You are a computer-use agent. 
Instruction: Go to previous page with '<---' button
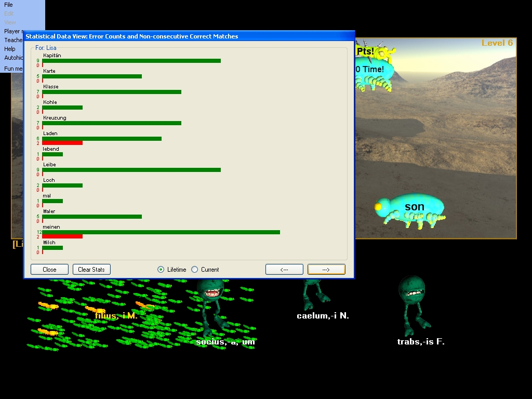284,269
